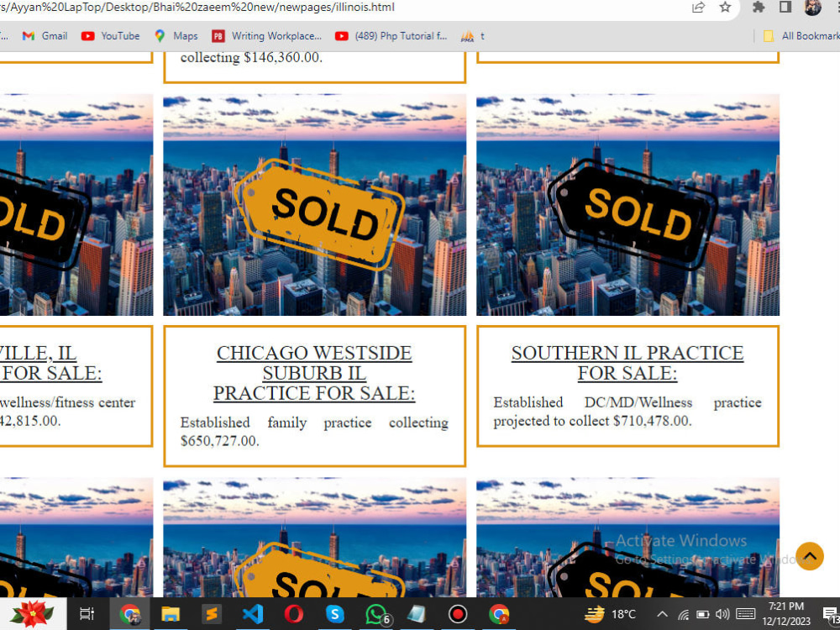Image resolution: width=840 pixels, height=630 pixels.
Task: Open the weather 18°C widget
Action: 610,614
